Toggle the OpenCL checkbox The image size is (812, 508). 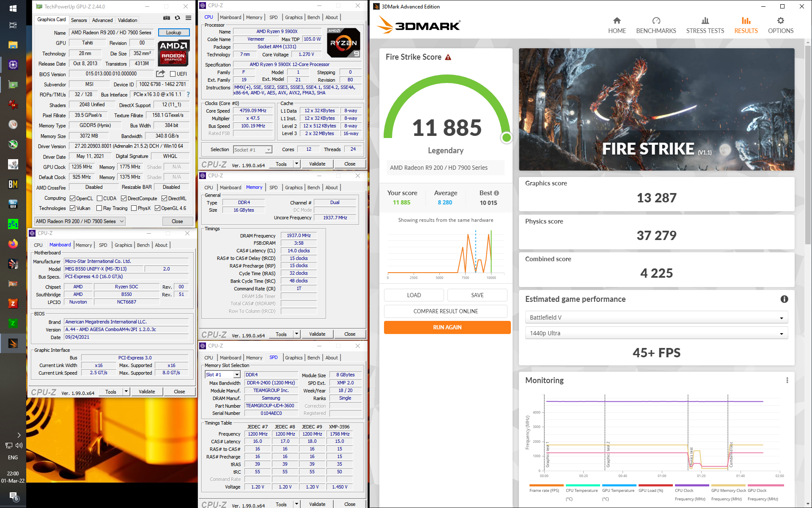[72, 199]
